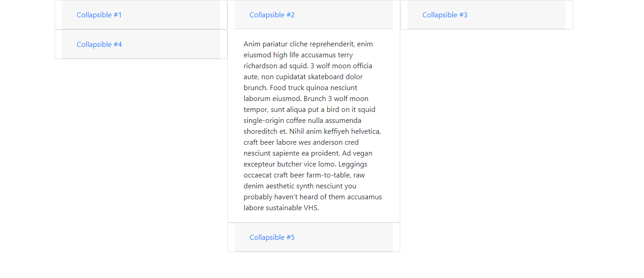644x278 pixels.
Task: Open the Collapsible #4 link
Action: (99, 45)
